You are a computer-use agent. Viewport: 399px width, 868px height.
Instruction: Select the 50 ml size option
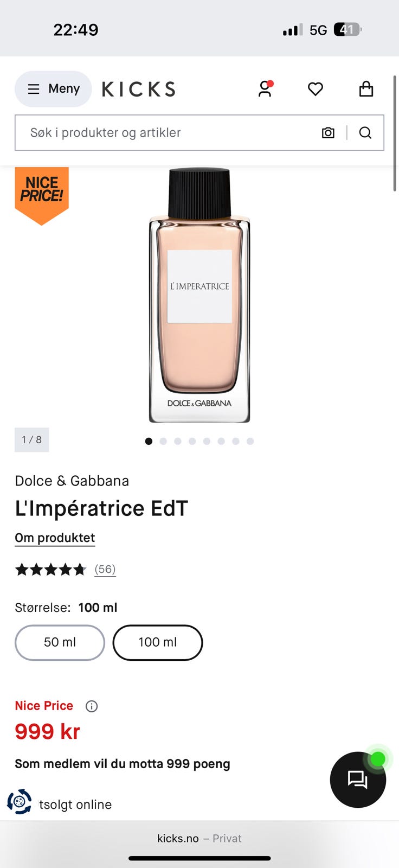coord(60,642)
